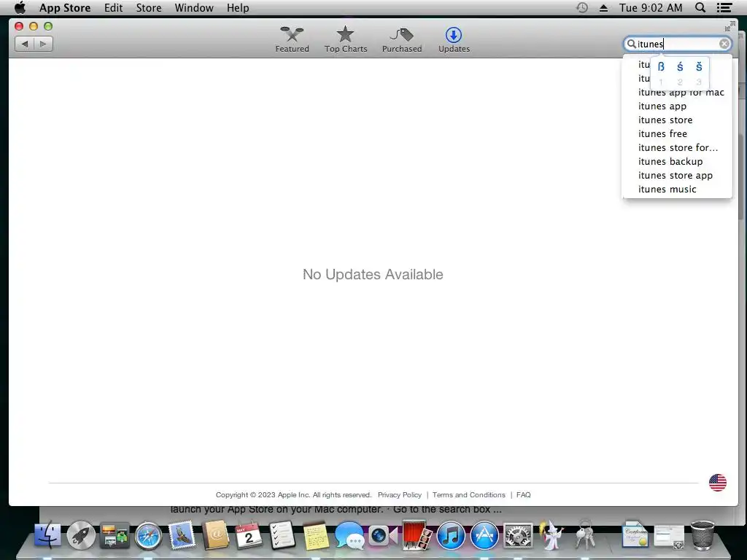
Task: Pick the ß accent character
Action: pyautogui.click(x=661, y=66)
